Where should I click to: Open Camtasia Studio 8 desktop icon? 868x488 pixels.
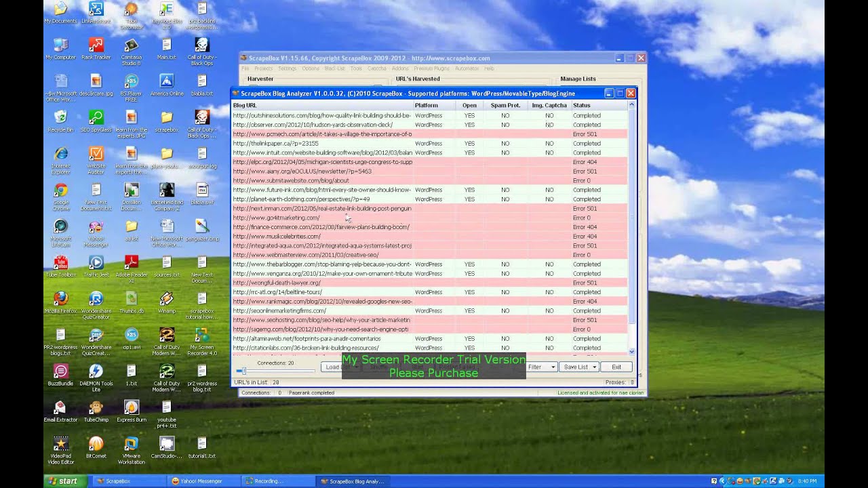(x=131, y=52)
